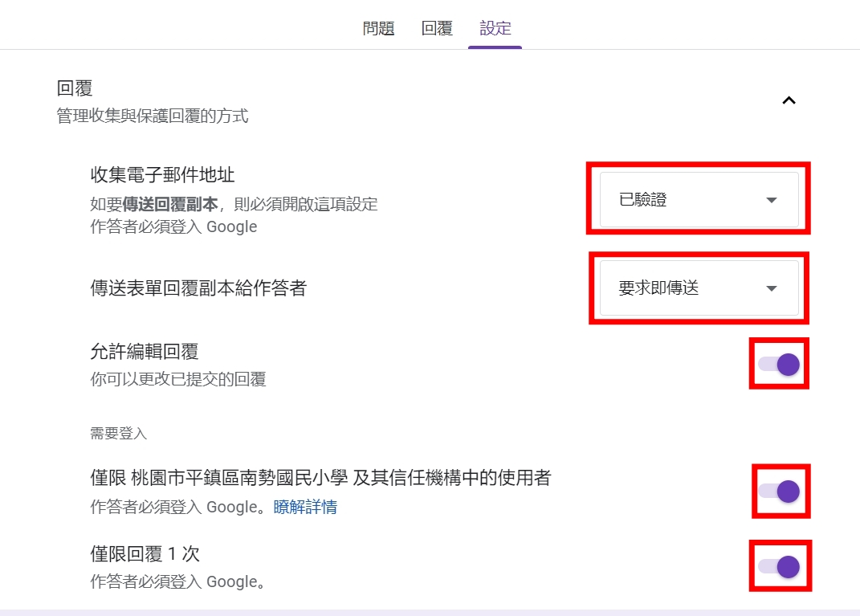Turn off the 桃園市平鎮區南勢國民小學 restriction toggle
Screen dimensions: 860x616
(779, 491)
